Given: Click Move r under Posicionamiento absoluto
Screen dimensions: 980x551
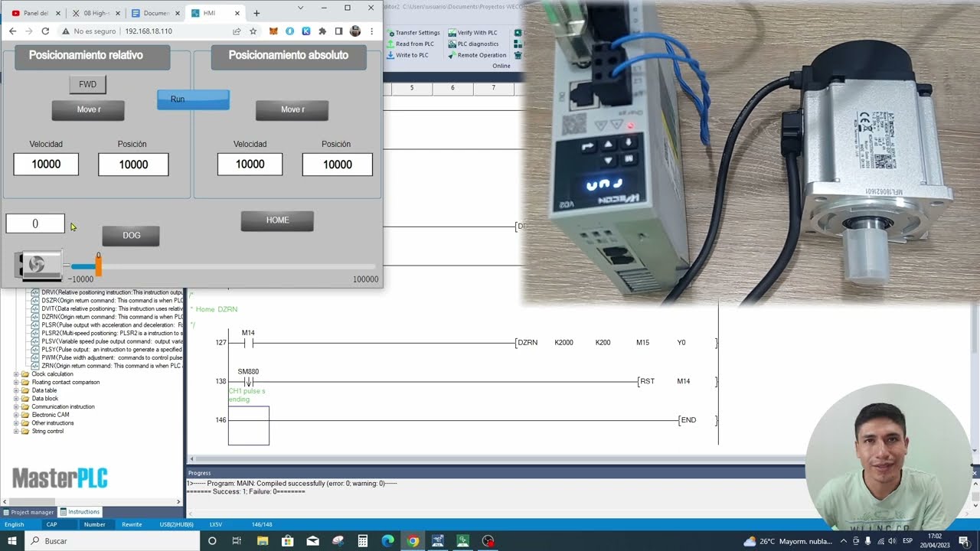Looking at the screenshot, I should (292, 110).
